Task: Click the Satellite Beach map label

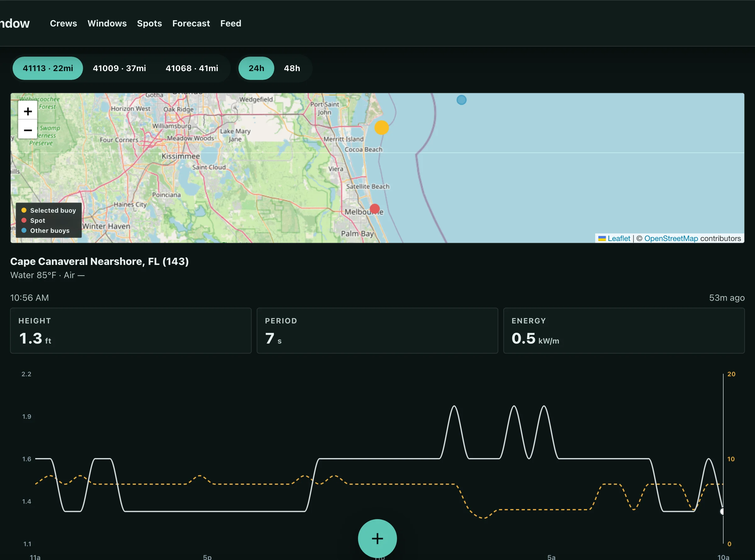Action: pyautogui.click(x=368, y=187)
